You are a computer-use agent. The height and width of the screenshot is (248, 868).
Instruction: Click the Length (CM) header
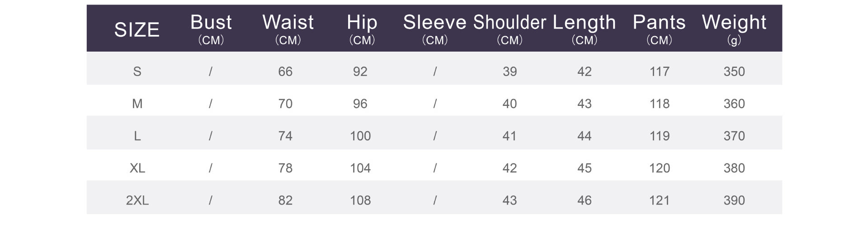pos(585,29)
